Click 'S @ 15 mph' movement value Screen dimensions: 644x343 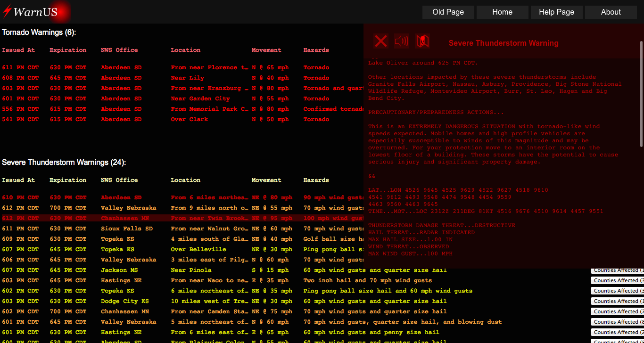click(x=270, y=270)
